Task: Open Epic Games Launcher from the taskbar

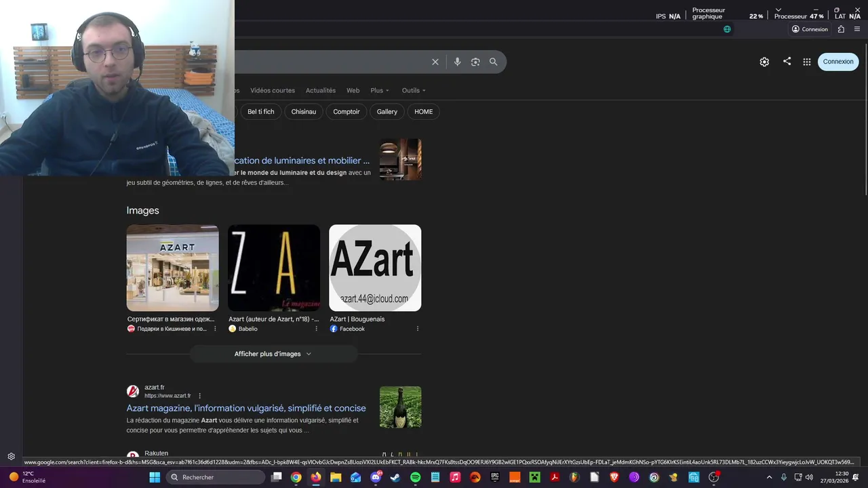Action: [x=495, y=477]
